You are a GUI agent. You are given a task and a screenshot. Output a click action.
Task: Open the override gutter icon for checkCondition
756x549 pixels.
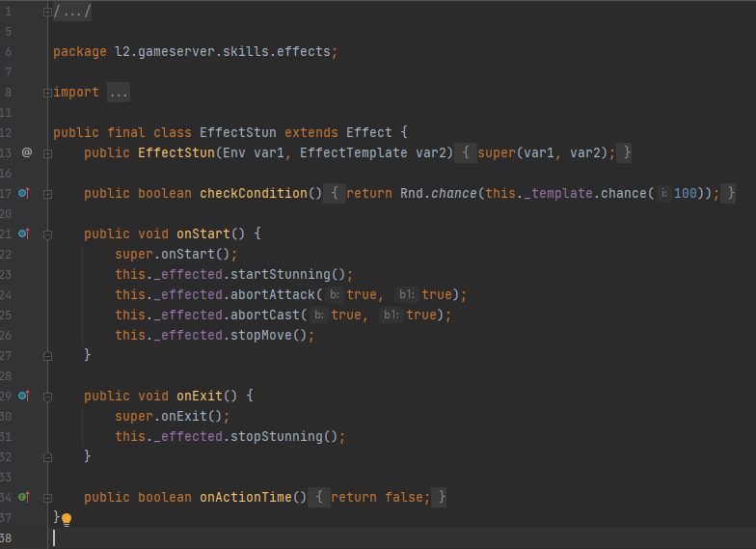click(24, 193)
